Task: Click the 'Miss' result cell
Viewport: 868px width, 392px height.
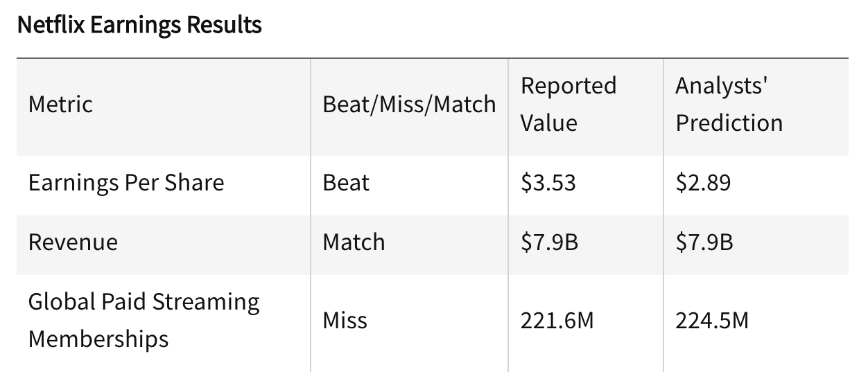Action: [x=345, y=321]
